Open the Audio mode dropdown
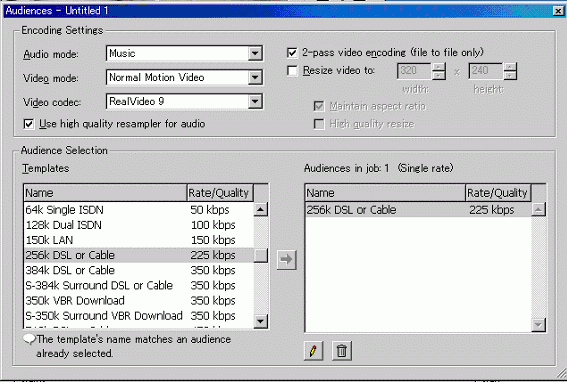567x382 pixels. point(255,54)
